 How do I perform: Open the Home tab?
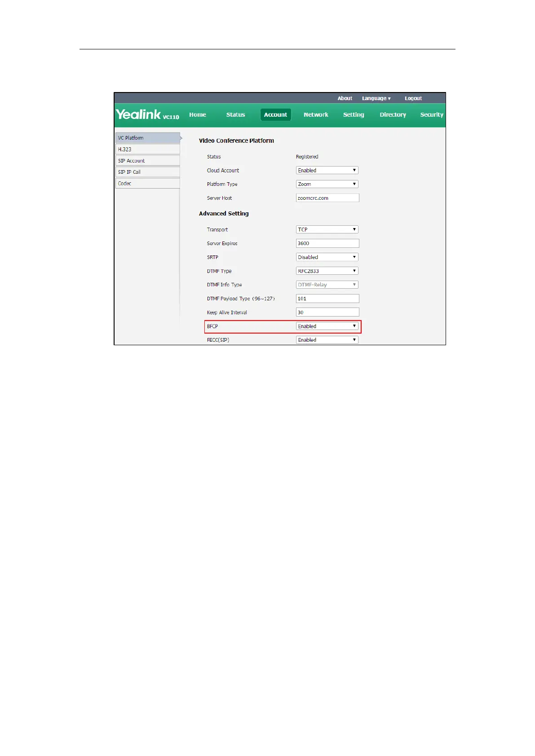point(198,115)
